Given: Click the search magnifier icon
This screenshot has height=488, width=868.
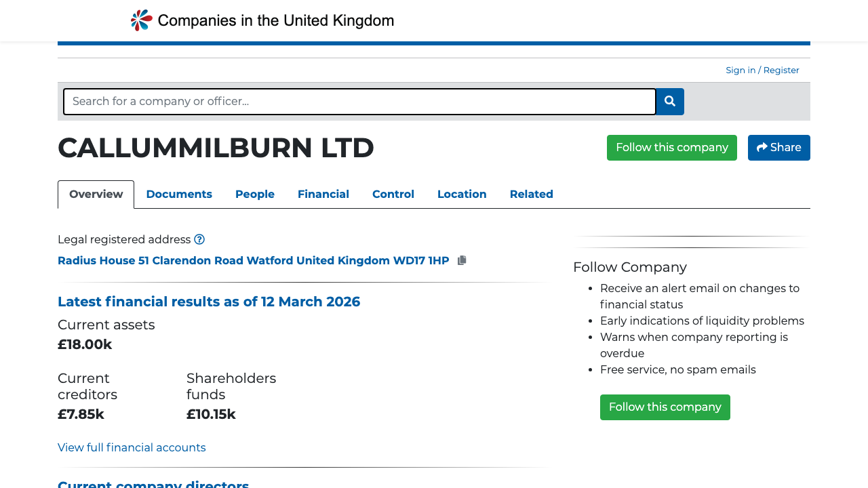Looking at the screenshot, I should pos(669,101).
